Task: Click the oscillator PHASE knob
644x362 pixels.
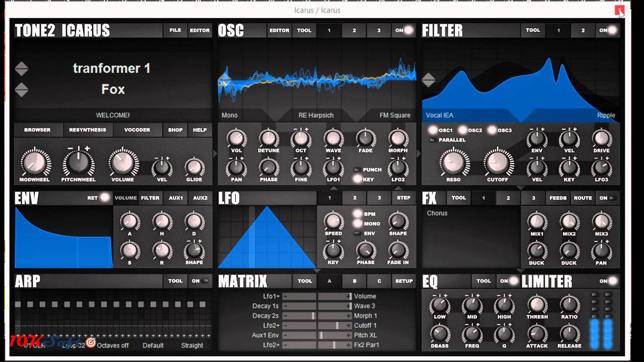Action: click(268, 168)
